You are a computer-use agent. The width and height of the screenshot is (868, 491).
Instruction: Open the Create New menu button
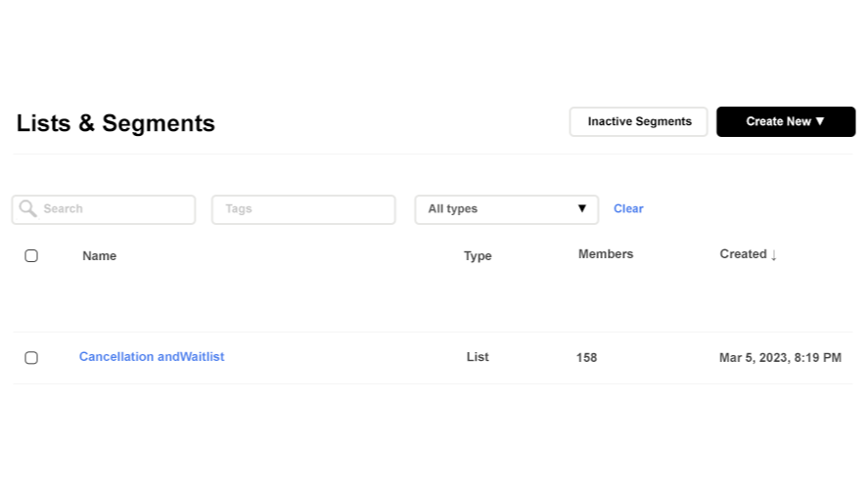[785, 121]
